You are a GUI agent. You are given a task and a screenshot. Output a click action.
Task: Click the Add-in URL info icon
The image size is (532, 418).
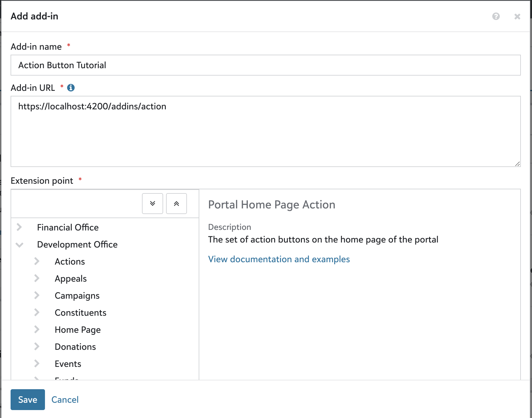(71, 88)
